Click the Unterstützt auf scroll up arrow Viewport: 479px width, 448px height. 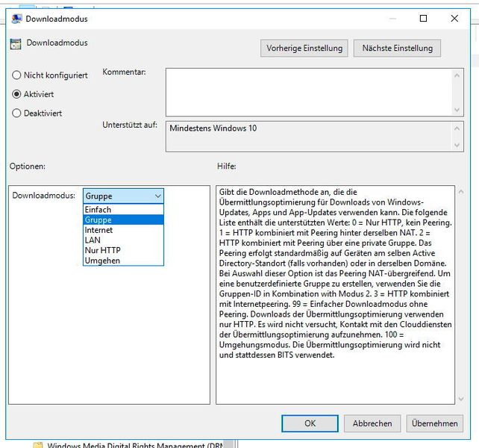[x=457, y=128]
